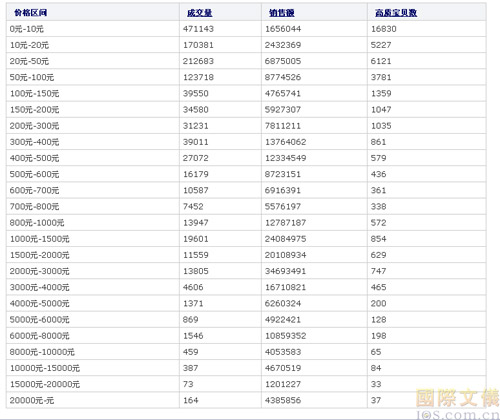
Task: Select the 10元-20元 price range cell
Action: click(93, 45)
